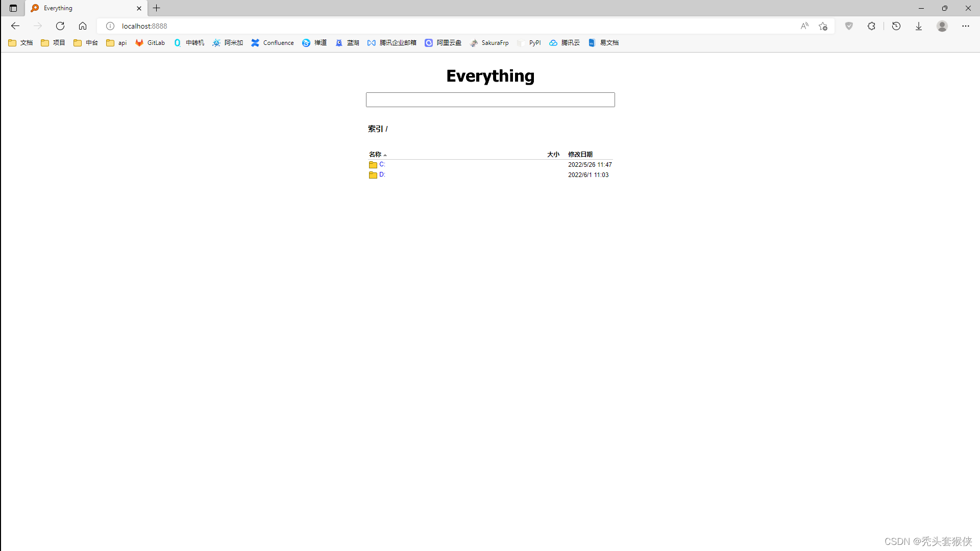This screenshot has height=551, width=980.
Task: Toggle browser translation feature
Action: [804, 26]
